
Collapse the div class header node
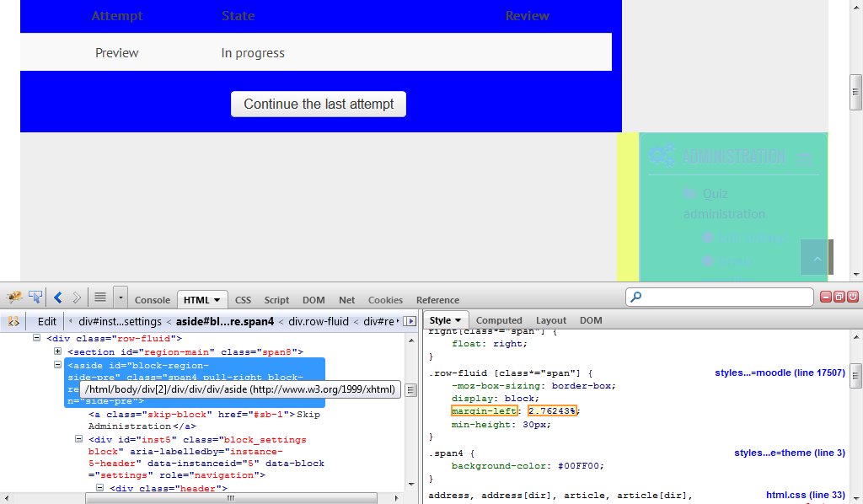(x=99, y=487)
